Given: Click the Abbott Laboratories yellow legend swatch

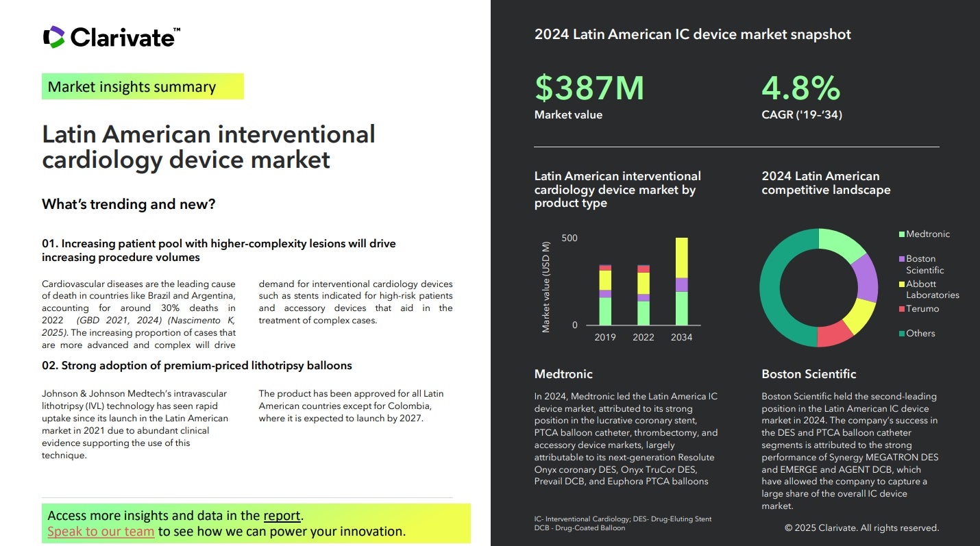Looking at the screenshot, I should pos(902,284).
